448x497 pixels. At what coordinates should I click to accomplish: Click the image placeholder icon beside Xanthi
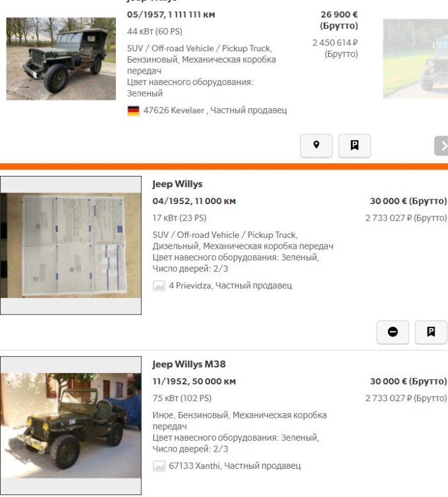(x=159, y=466)
